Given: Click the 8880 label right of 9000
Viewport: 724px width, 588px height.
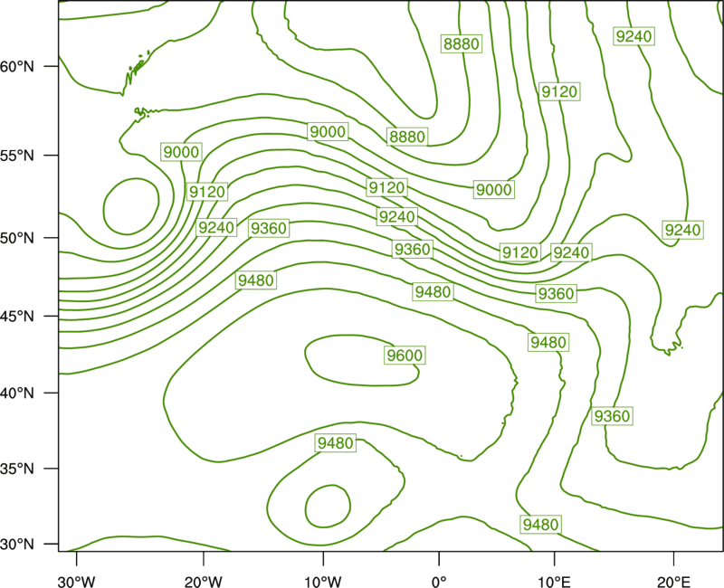Looking at the screenshot, I should tap(406, 137).
